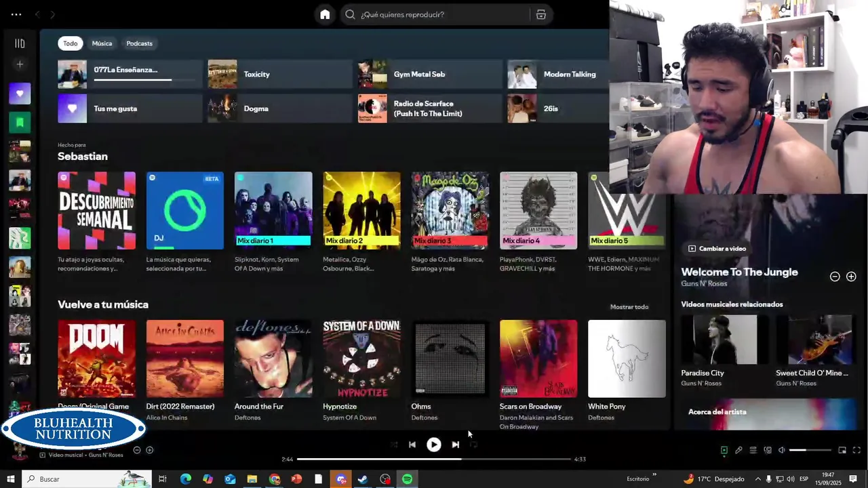
Task: Add Welcome To The Jungle to library
Action: [851, 277]
